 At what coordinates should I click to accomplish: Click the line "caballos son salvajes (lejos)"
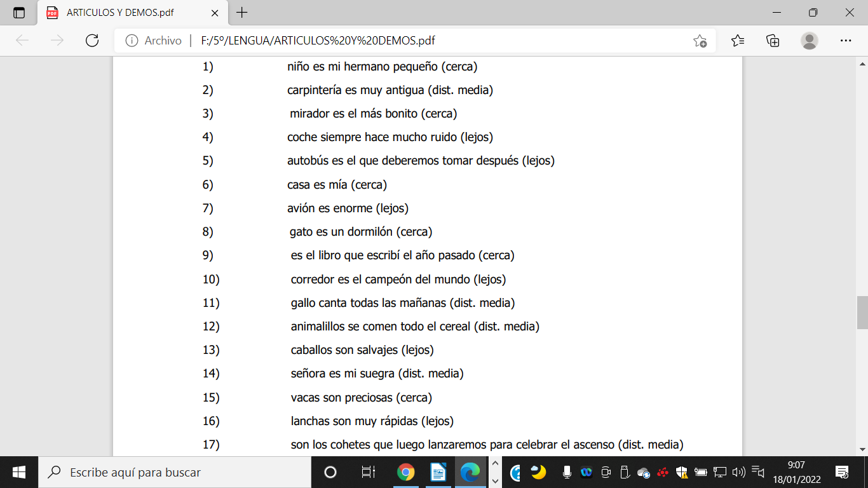(362, 350)
